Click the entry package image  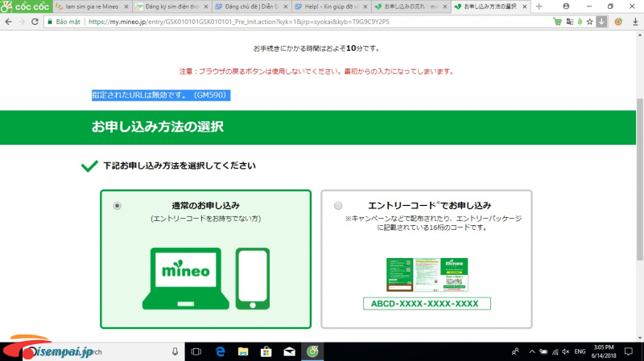tap(427, 274)
